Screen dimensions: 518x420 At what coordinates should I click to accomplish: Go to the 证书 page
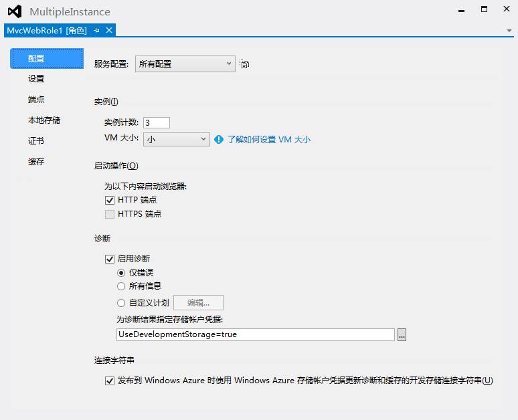pos(36,141)
